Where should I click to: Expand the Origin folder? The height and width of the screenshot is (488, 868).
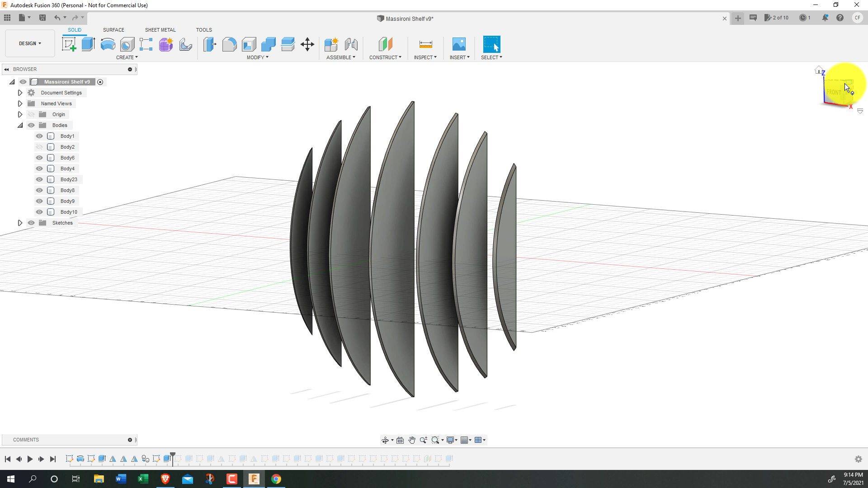(x=20, y=114)
